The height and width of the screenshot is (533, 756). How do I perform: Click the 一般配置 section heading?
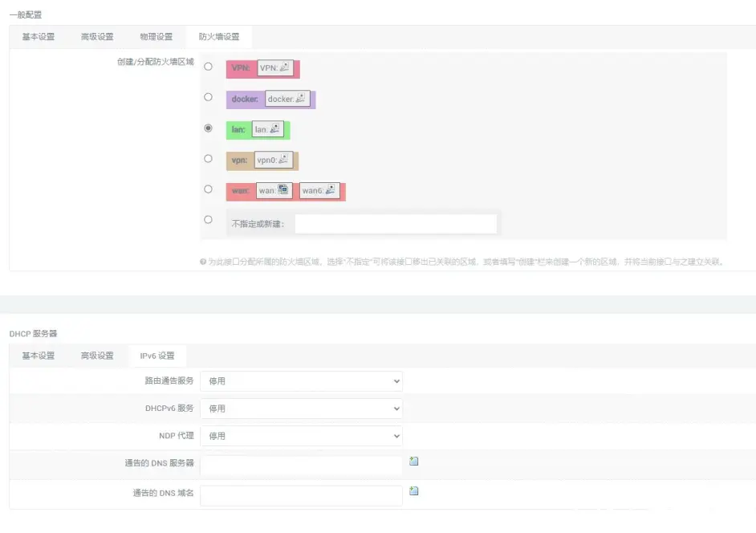(x=26, y=15)
